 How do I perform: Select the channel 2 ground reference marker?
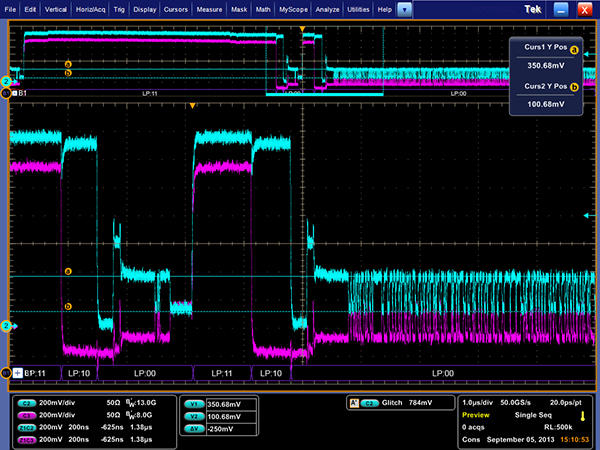6,326
